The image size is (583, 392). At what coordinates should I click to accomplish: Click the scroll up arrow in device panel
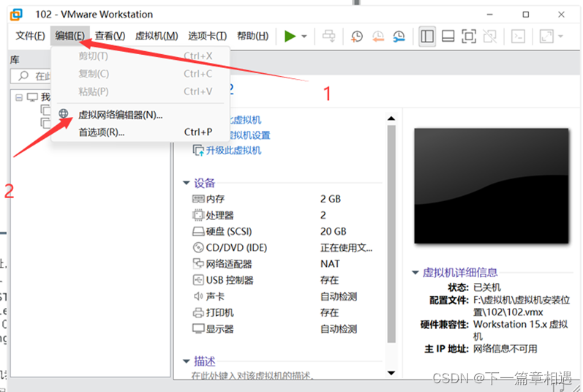[391, 118]
